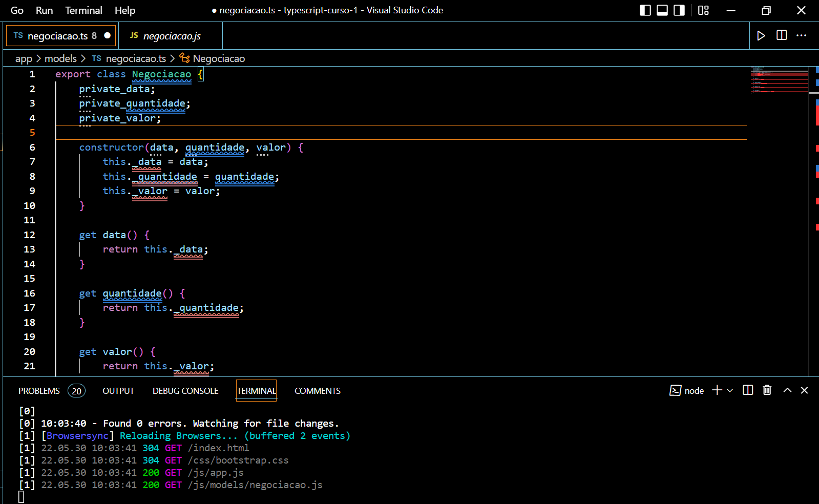The height and width of the screenshot is (504, 819).
Task: Split the editor to the right
Action: (x=782, y=35)
